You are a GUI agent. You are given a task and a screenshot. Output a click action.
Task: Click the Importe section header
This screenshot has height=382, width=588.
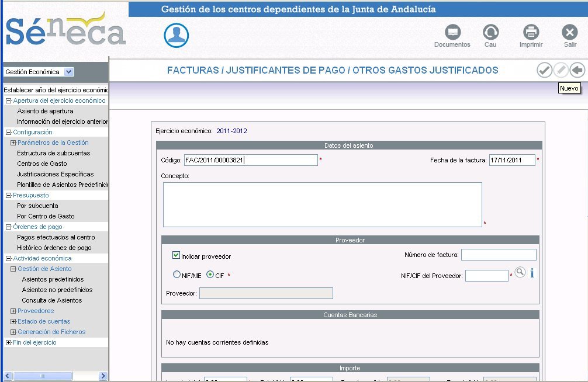[x=350, y=368]
